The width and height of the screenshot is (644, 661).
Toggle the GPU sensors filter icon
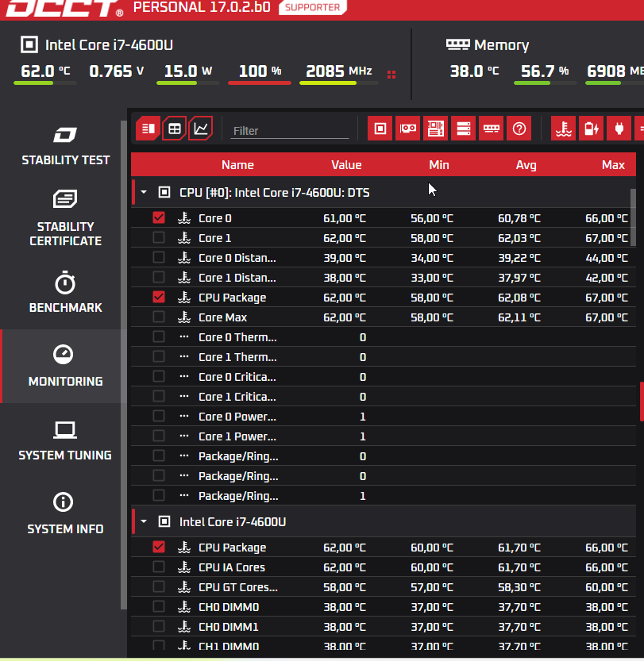click(408, 129)
